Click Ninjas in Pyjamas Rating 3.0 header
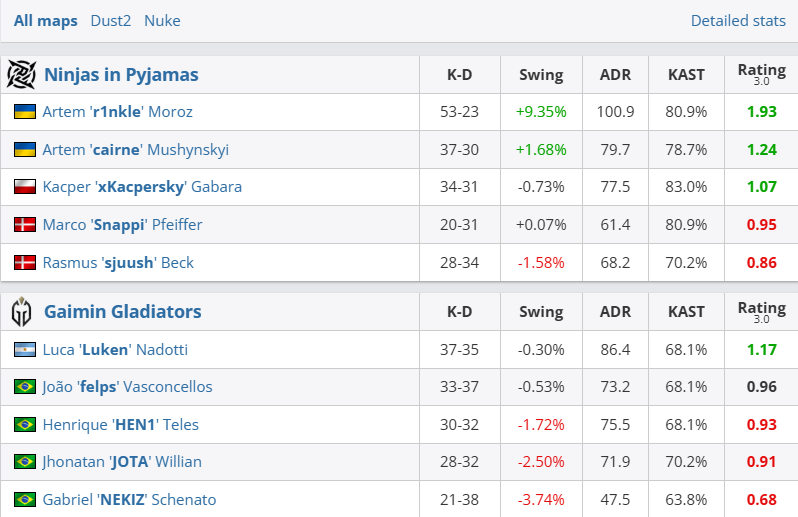The width and height of the screenshot is (798, 517). (x=761, y=74)
